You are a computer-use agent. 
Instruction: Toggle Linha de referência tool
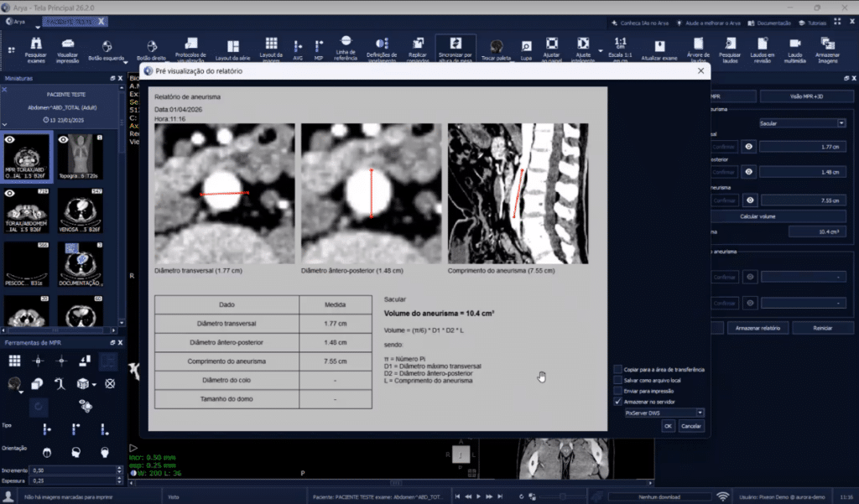(x=346, y=48)
